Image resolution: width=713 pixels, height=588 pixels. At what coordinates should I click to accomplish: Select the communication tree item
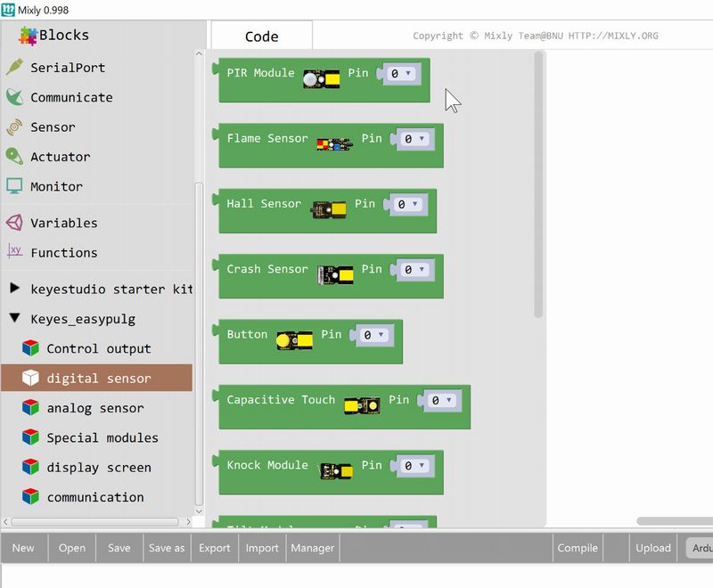[x=97, y=496]
